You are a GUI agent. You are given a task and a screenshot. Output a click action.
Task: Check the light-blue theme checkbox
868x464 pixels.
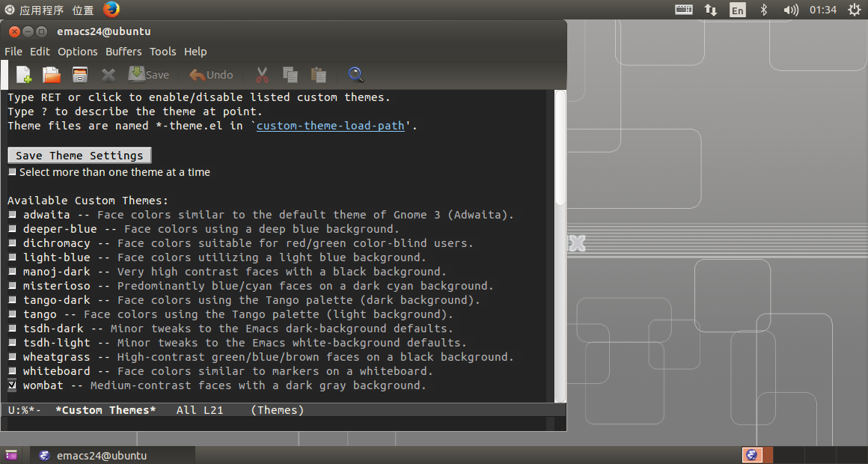pos(12,257)
